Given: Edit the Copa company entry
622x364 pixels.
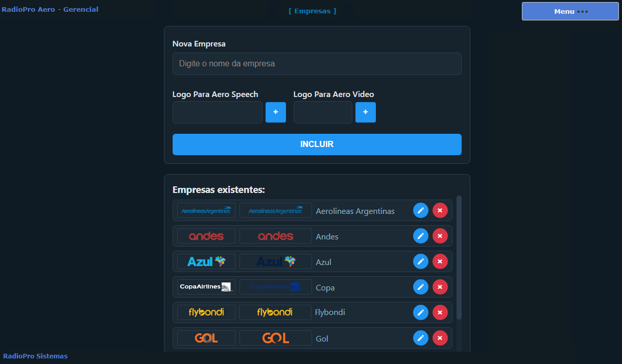Looking at the screenshot, I should [x=420, y=287].
